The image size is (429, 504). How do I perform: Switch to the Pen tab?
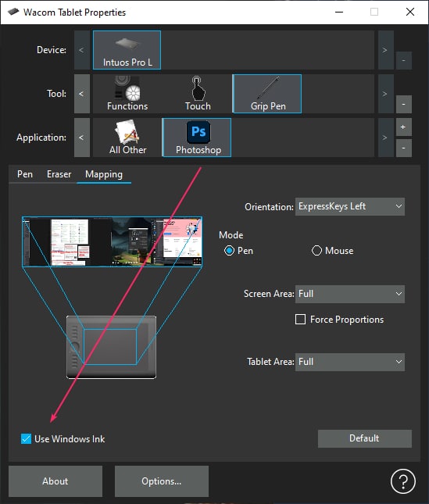click(25, 174)
